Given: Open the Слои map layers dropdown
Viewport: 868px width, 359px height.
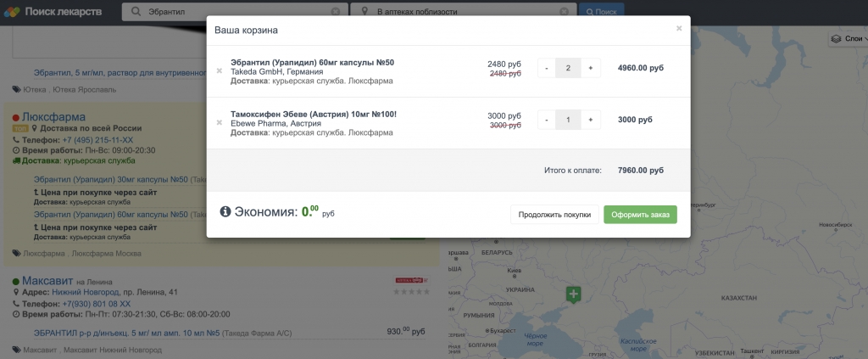Looking at the screenshot, I should point(848,39).
